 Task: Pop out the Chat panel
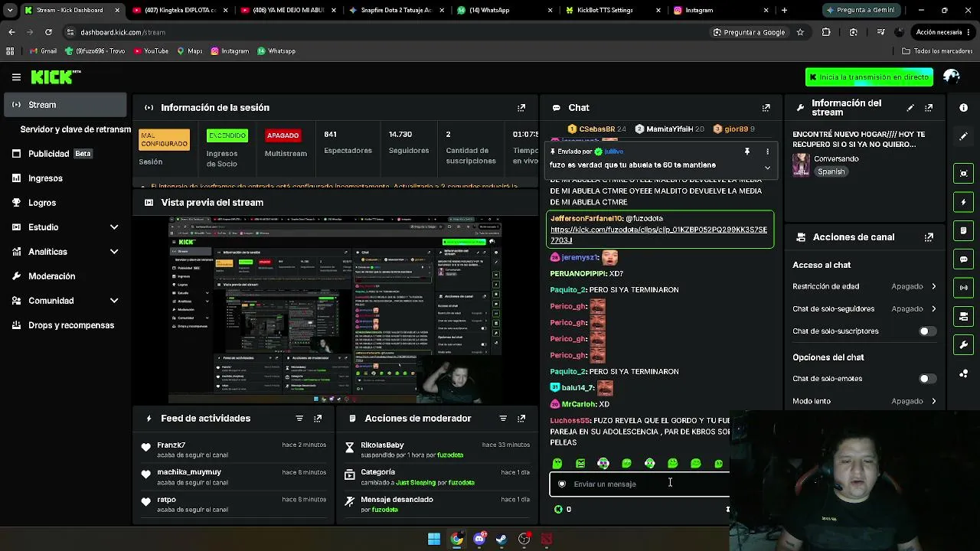click(766, 108)
